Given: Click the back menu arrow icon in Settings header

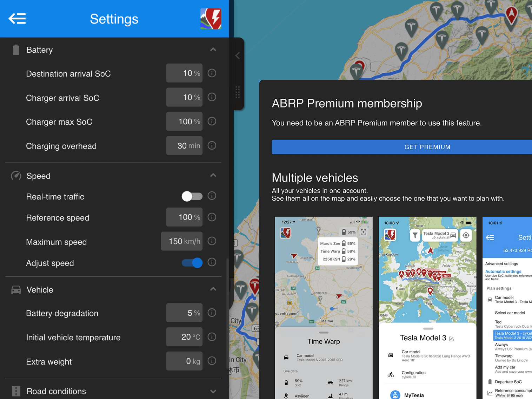Looking at the screenshot, I should [17, 19].
